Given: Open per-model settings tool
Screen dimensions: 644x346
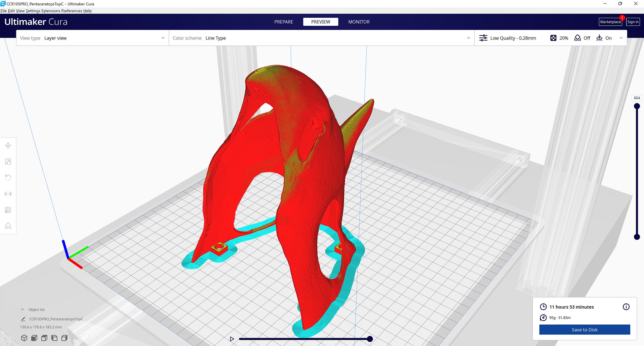Looking at the screenshot, I should [8, 210].
